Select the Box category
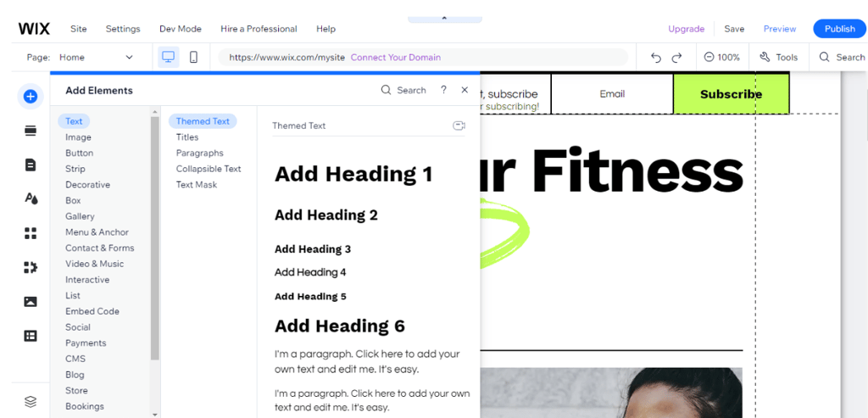The image size is (868, 418). point(73,200)
